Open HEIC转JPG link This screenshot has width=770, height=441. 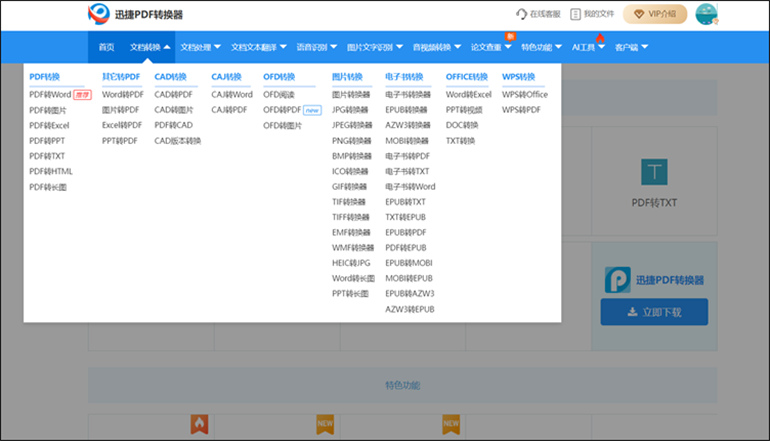tap(351, 263)
